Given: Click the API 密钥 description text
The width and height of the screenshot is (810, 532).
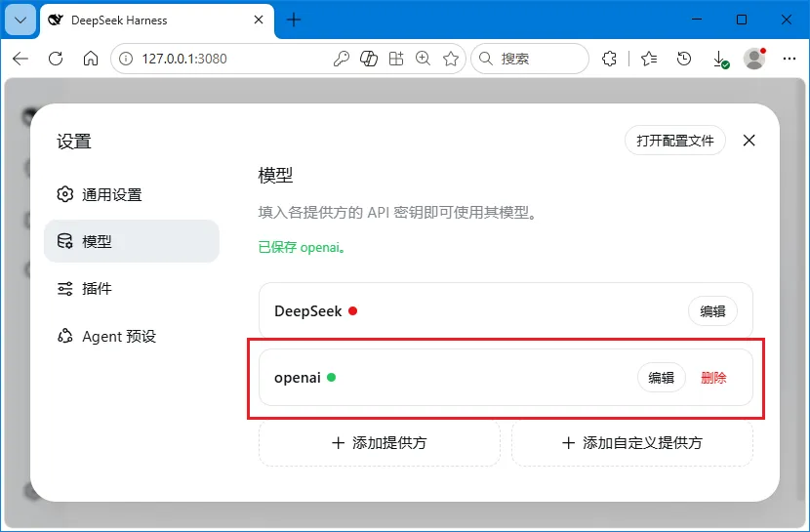Looking at the screenshot, I should point(397,212).
